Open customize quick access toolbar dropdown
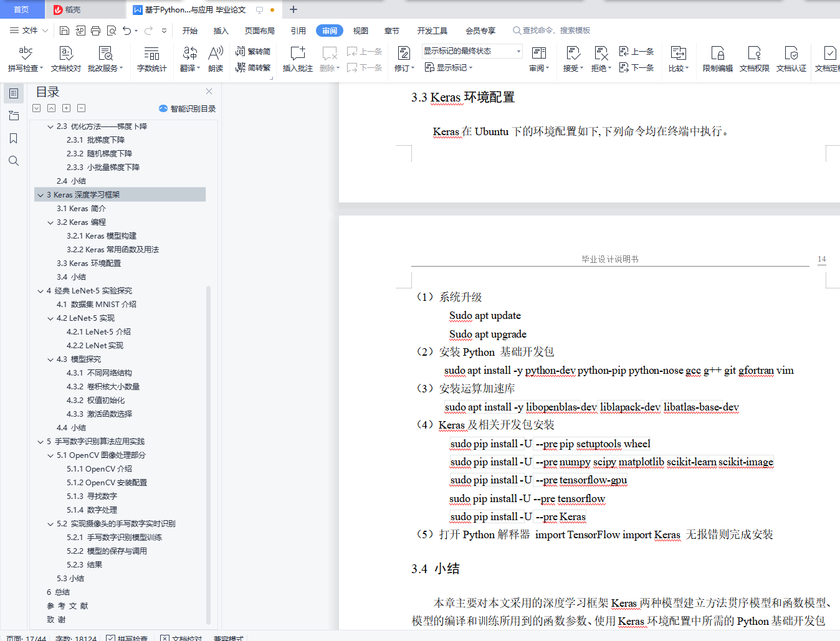Screen dimensions: 840x641 coord(164,31)
